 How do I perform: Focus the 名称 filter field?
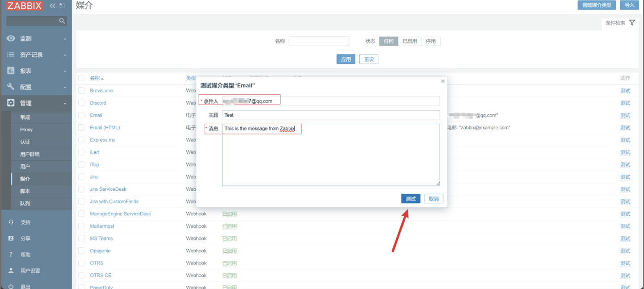[x=319, y=41]
